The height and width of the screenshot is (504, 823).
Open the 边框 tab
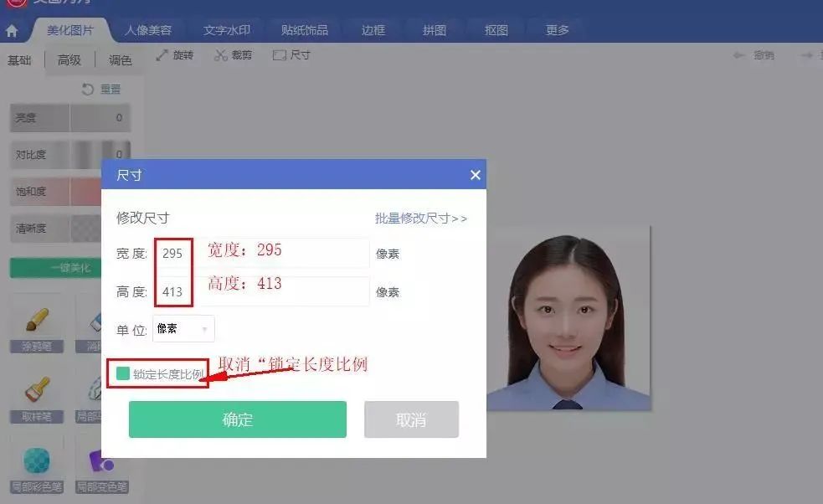pyautogui.click(x=373, y=30)
